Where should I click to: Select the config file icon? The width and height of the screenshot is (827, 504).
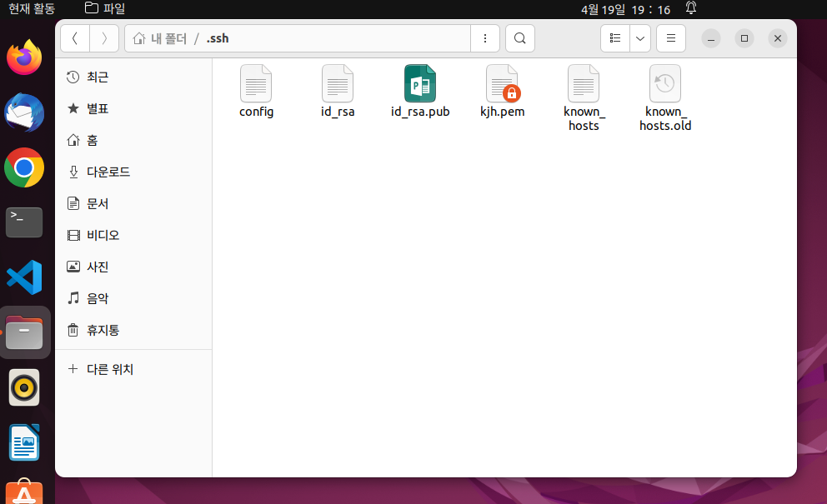click(x=256, y=83)
